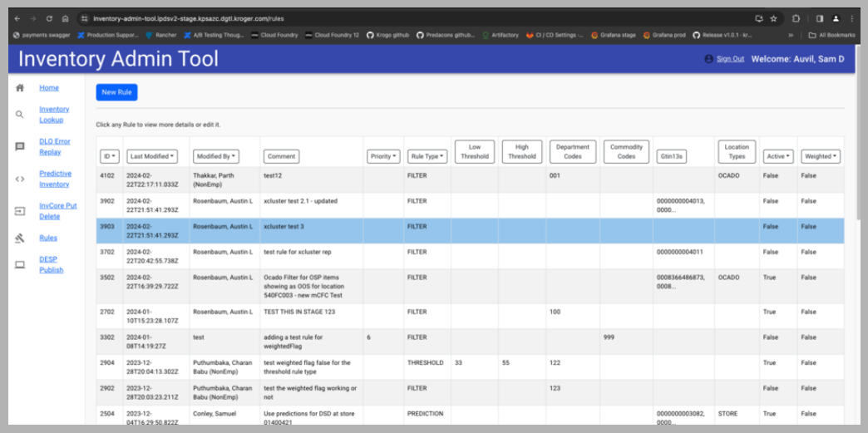Viewport: 868px width, 433px height.
Task: Go back using browser back arrow
Action: click(x=17, y=18)
